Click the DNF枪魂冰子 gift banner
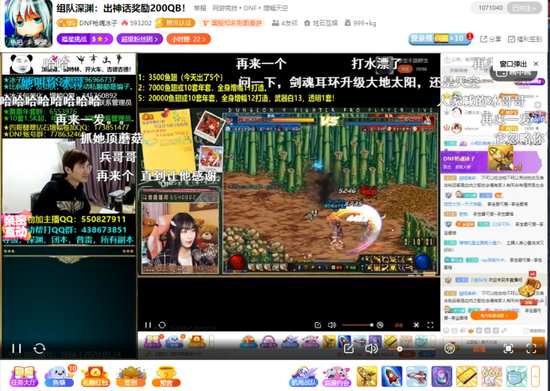This screenshot has height=391, width=550. tap(491, 161)
